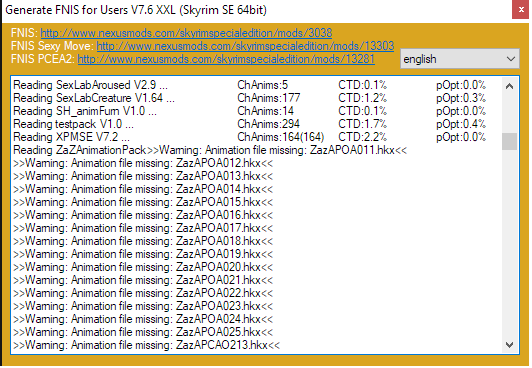This screenshot has width=532, height=368.
Task: Close the Generate FNIS for Users window
Action: click(521, 10)
